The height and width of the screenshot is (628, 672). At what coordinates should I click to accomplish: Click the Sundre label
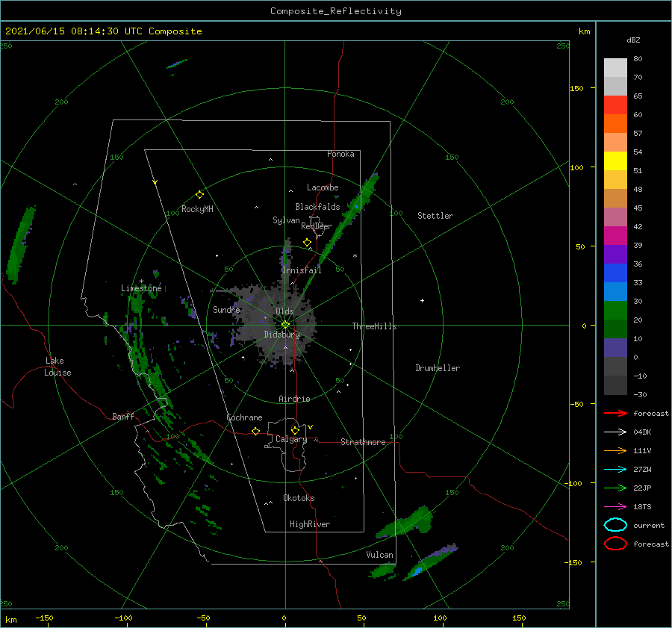click(226, 309)
